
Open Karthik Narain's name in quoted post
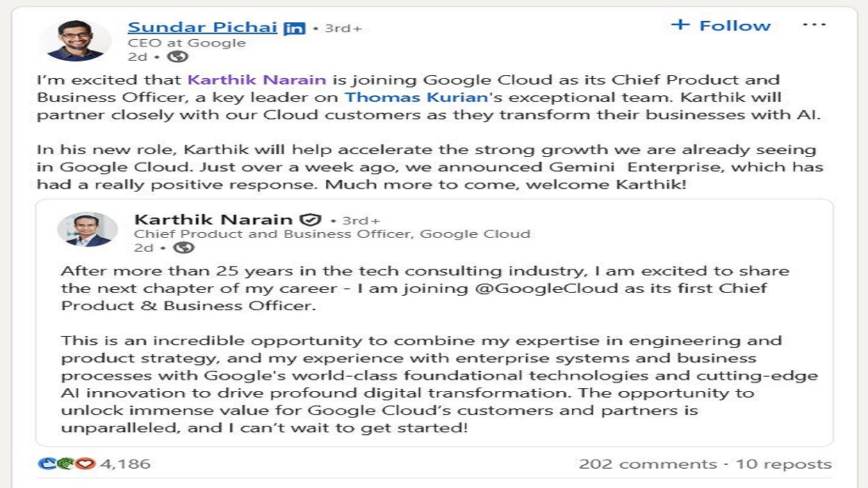pos(213,219)
